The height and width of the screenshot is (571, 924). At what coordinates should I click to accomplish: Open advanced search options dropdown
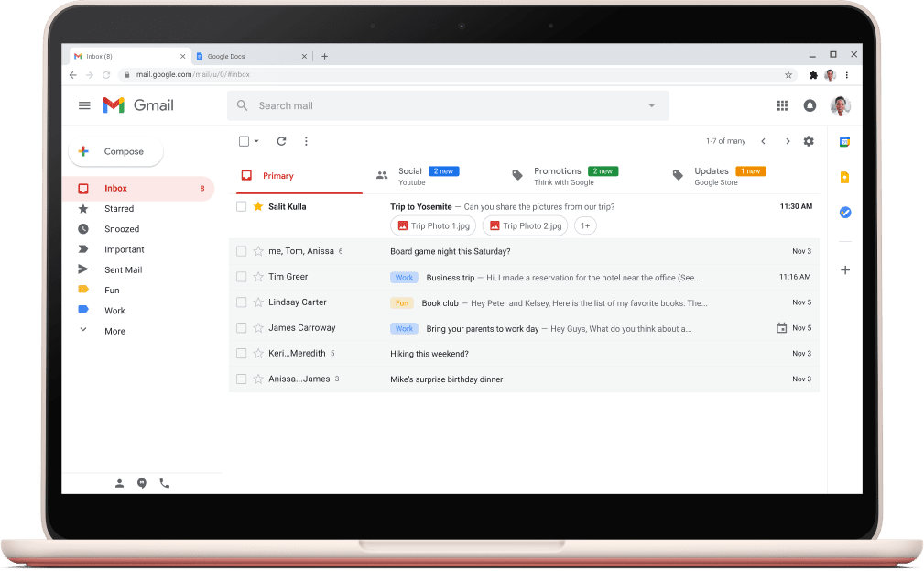(x=651, y=105)
